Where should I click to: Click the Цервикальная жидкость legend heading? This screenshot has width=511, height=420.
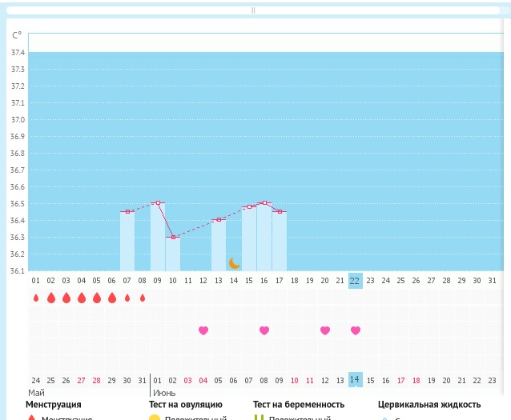click(x=429, y=405)
